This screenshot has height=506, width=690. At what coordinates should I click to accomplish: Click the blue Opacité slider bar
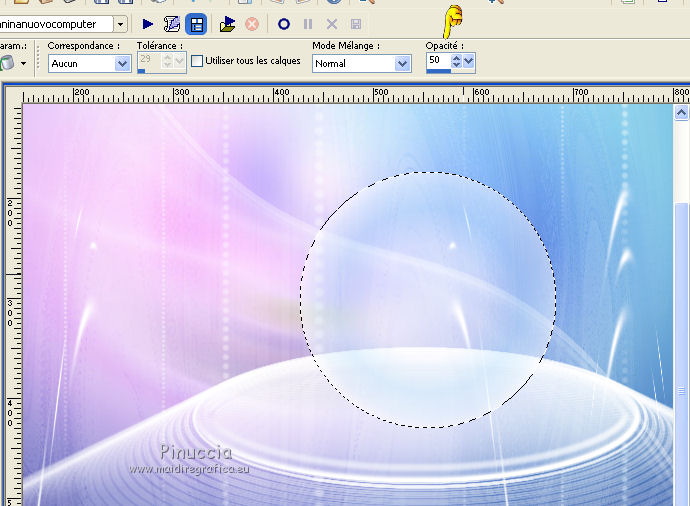pos(439,71)
